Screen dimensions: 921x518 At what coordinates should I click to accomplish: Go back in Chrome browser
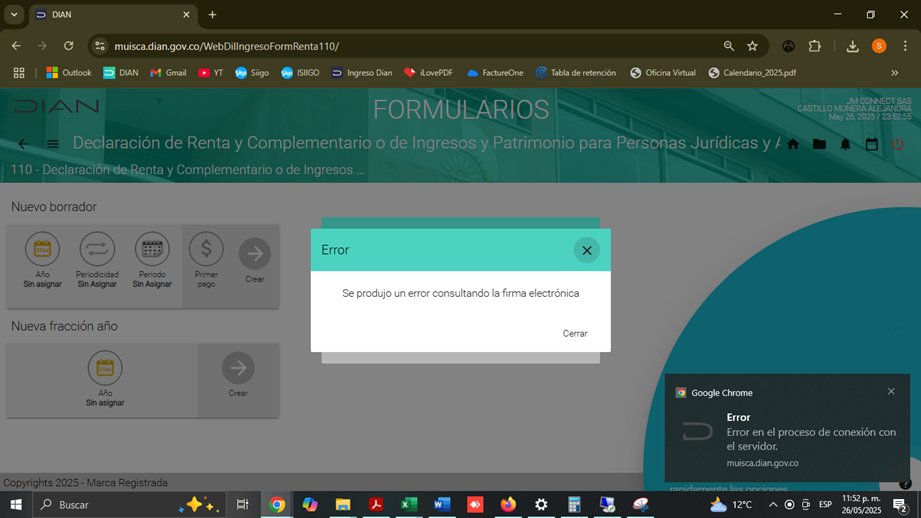point(16,46)
